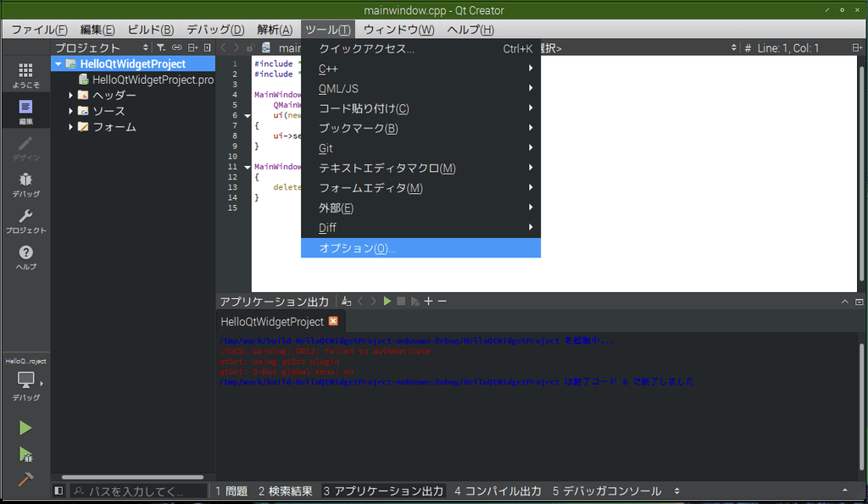Open the プロジェクト view selector dropdown
868x504 pixels.
pyautogui.click(x=102, y=47)
